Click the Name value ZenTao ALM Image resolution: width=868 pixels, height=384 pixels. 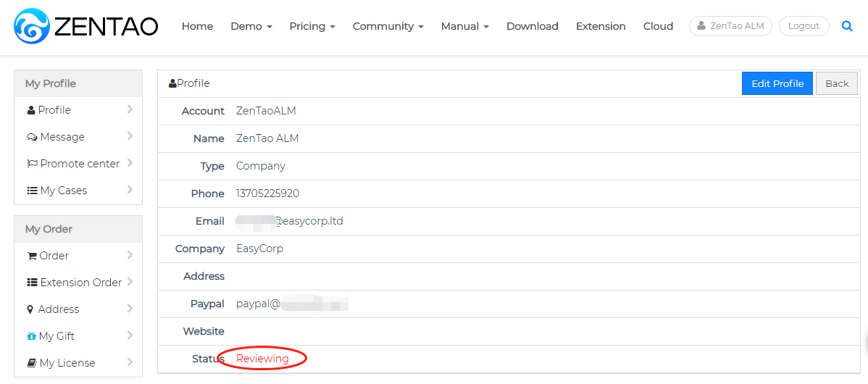pos(267,138)
